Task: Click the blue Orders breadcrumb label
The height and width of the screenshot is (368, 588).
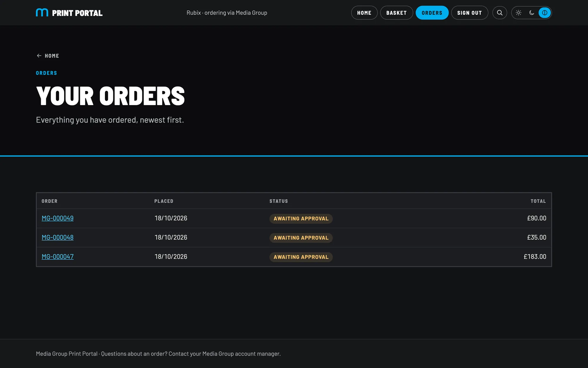Action: pos(46,73)
